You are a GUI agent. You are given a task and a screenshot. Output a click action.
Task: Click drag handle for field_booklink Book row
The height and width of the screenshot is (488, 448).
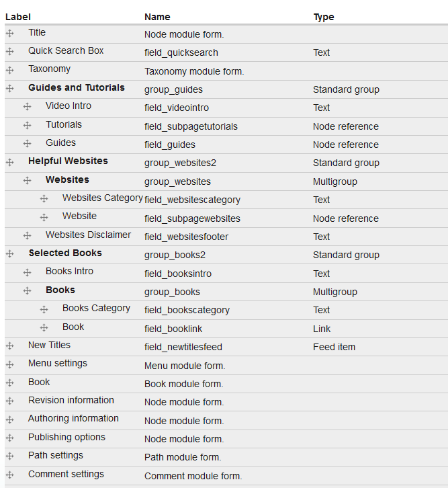pyautogui.click(x=44, y=328)
